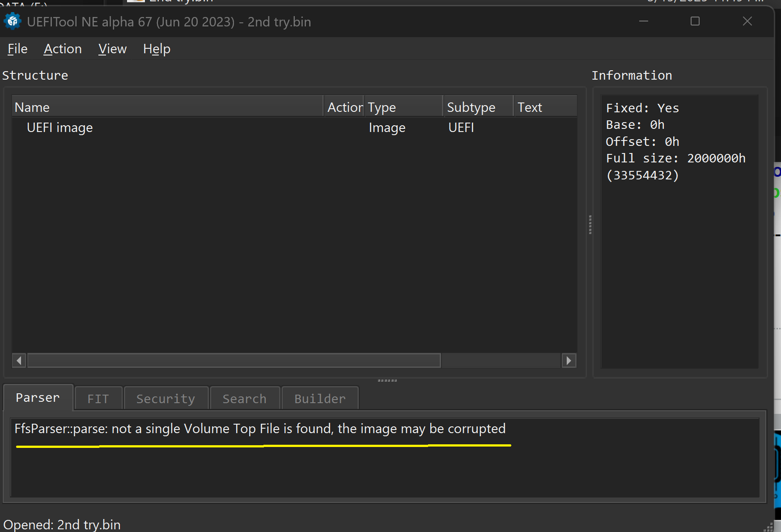Screen dimensions: 781x532
Task: Switch to the FIT tab
Action: (x=98, y=399)
